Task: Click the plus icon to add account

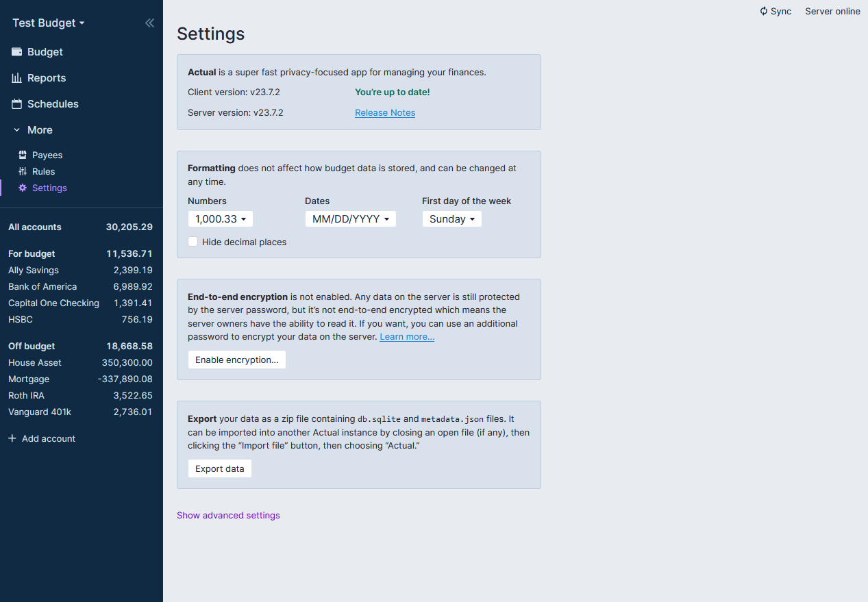Action: 12,439
